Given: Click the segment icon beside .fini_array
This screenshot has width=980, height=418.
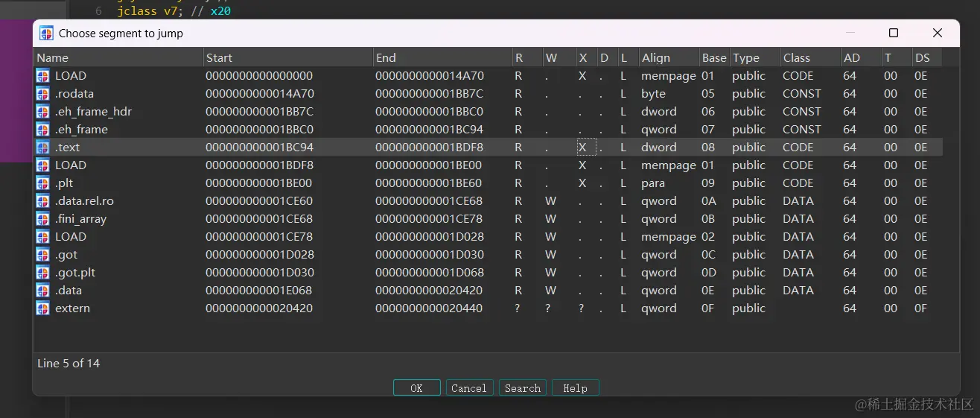Looking at the screenshot, I should click(42, 219).
